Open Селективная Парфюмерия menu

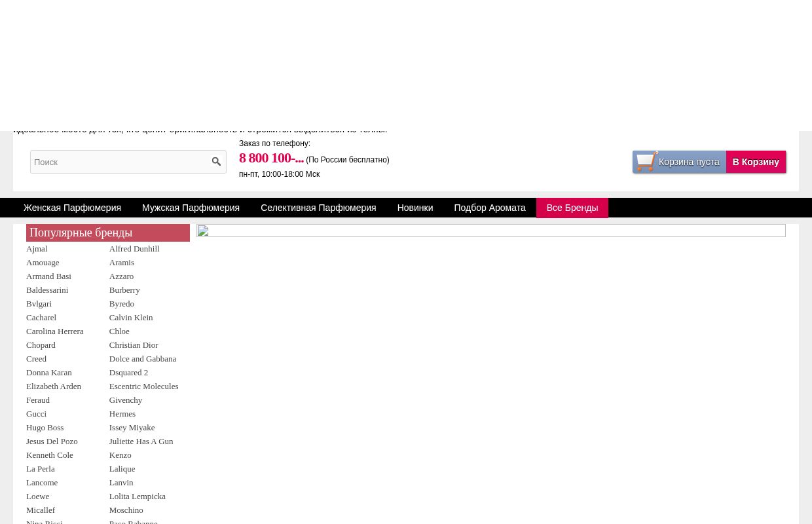pyautogui.click(x=318, y=208)
